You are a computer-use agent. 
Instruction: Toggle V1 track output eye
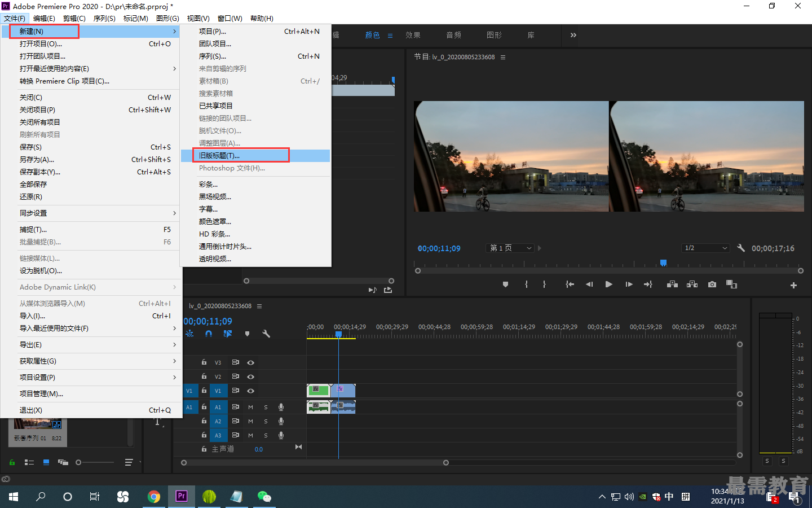click(x=250, y=391)
